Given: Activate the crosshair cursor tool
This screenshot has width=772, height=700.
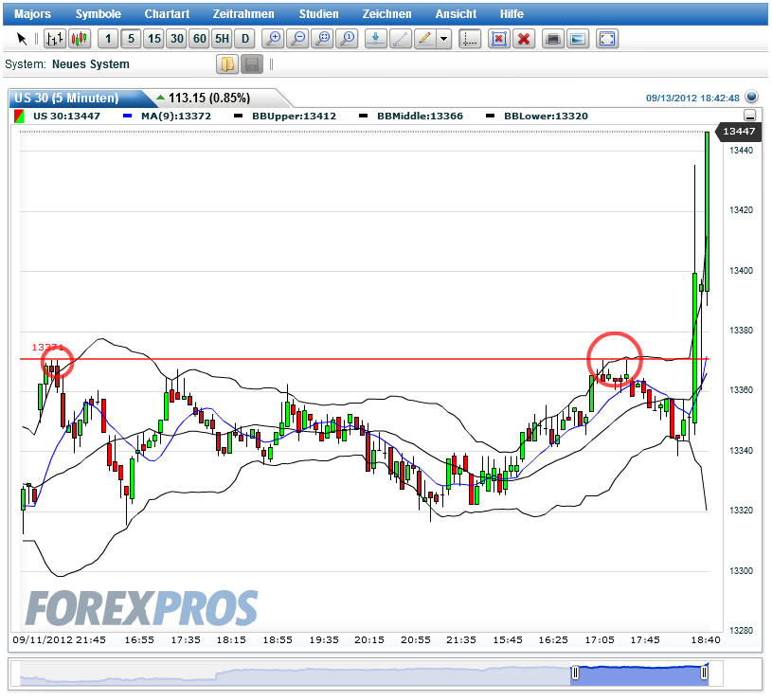Looking at the screenshot, I should point(469,39).
